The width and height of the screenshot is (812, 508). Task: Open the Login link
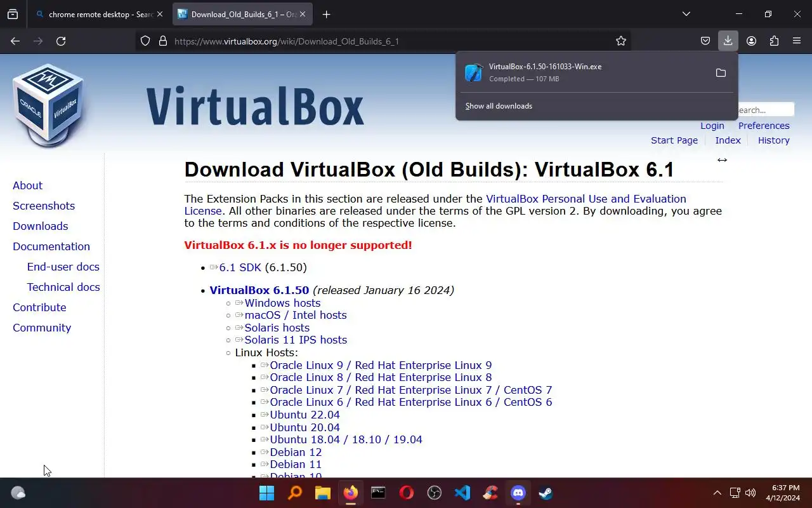point(712,126)
